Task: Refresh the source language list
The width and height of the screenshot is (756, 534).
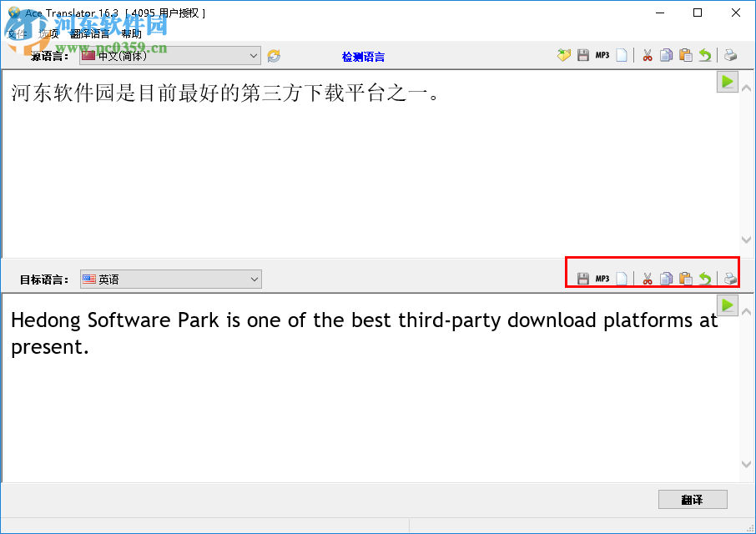Action: 273,55
